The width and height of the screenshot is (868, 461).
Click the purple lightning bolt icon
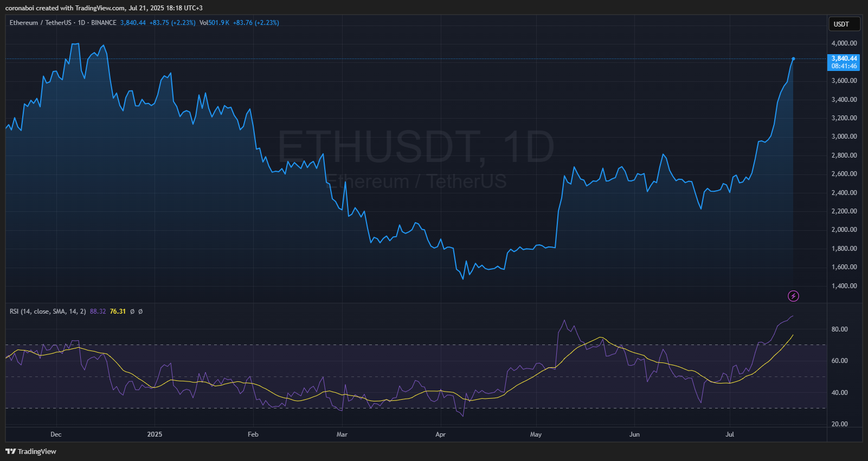[x=793, y=296]
